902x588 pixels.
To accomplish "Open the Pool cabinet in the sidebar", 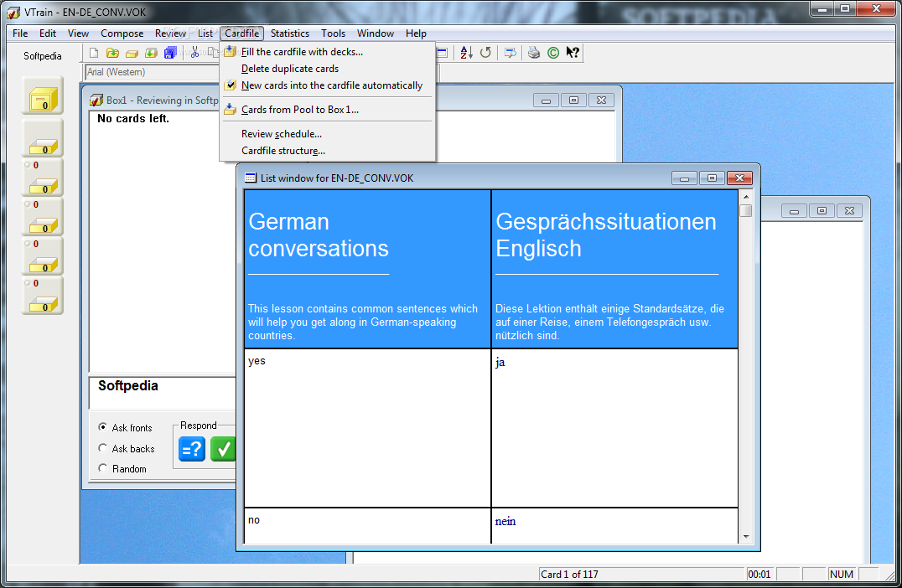I will pos(43,98).
